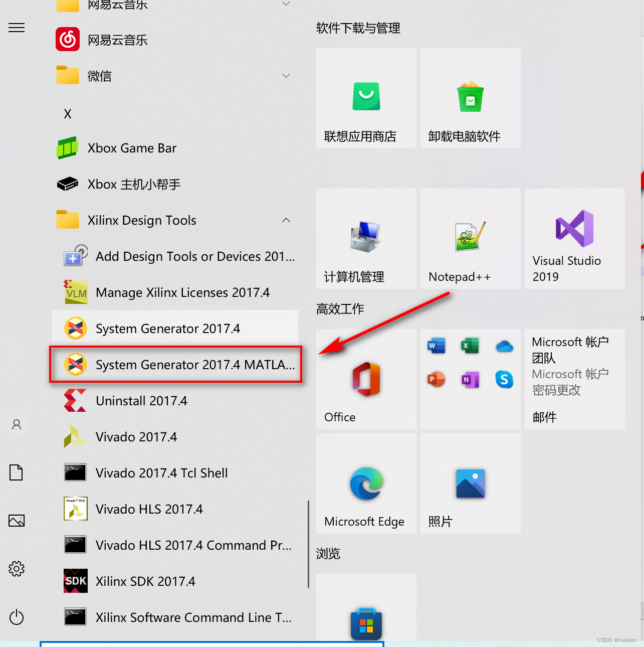This screenshot has height=647, width=644.
Task: Run Uninstall 2017.4
Action: click(x=141, y=401)
